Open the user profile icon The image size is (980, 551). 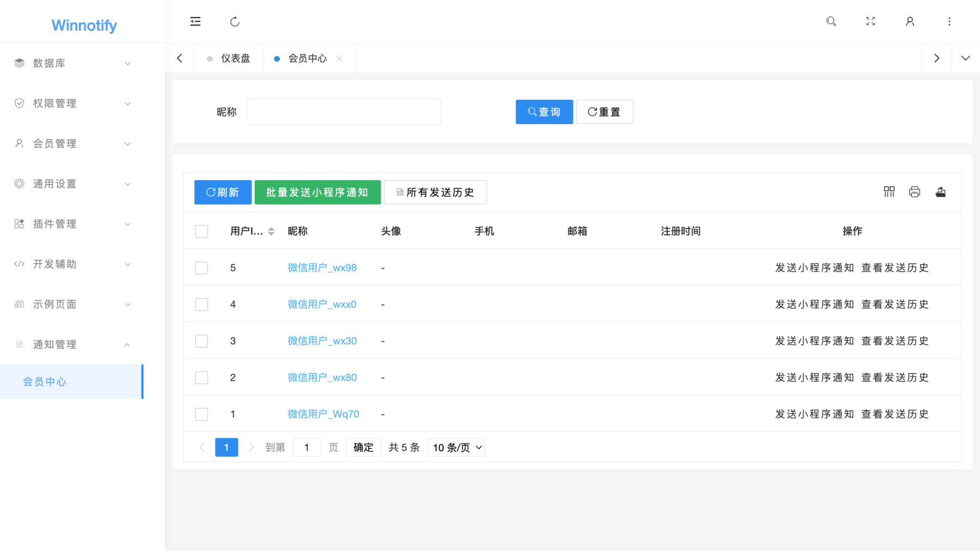click(910, 22)
